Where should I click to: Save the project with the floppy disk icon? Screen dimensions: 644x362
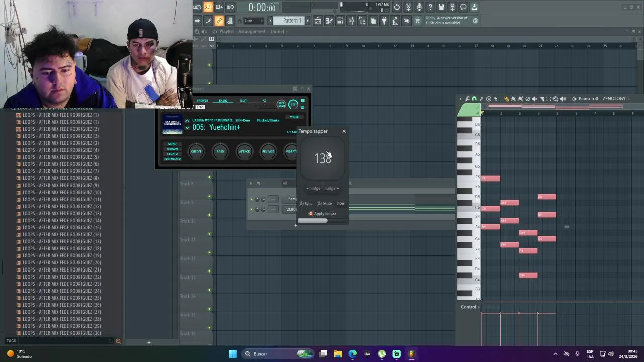coord(441,7)
